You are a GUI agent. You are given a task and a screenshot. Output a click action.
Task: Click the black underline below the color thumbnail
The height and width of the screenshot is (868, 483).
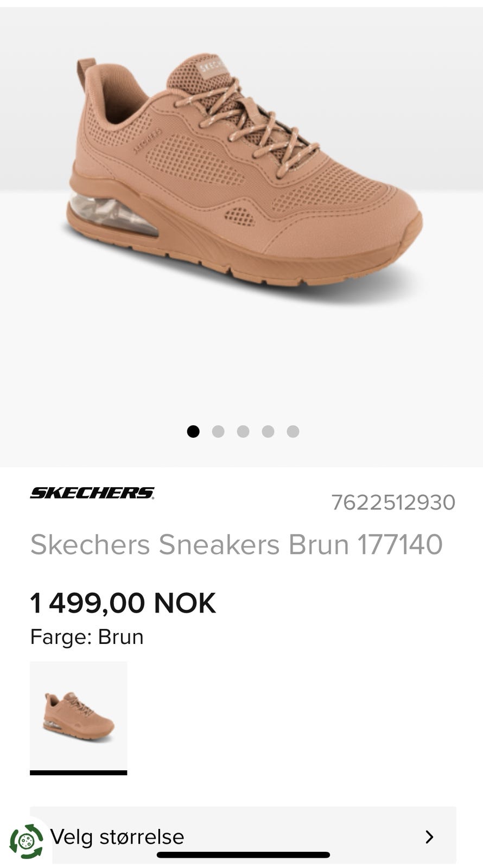point(79,773)
